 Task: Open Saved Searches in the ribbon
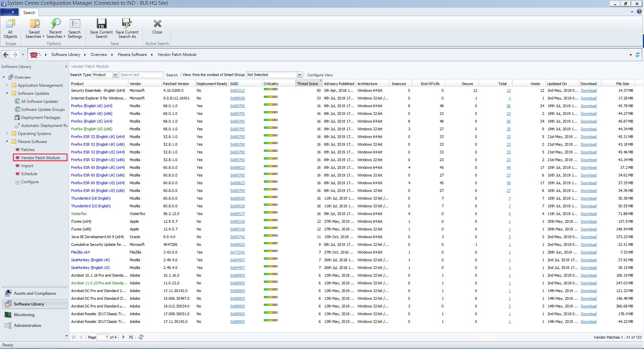tap(34, 29)
